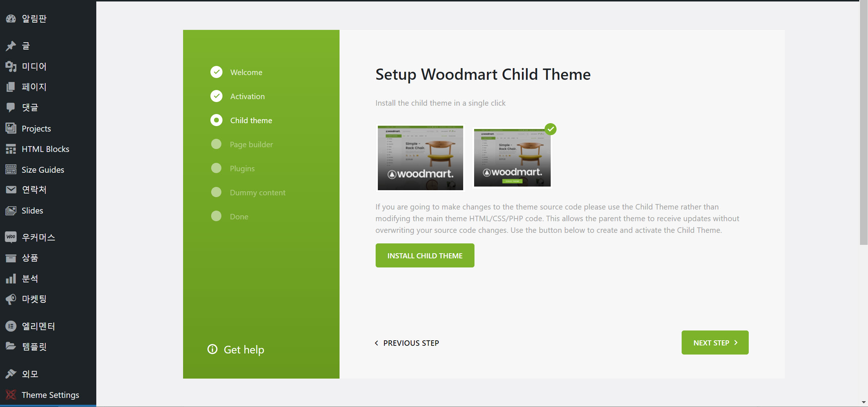Click the Next Step right chevron
The width and height of the screenshot is (868, 407).
[x=736, y=343]
